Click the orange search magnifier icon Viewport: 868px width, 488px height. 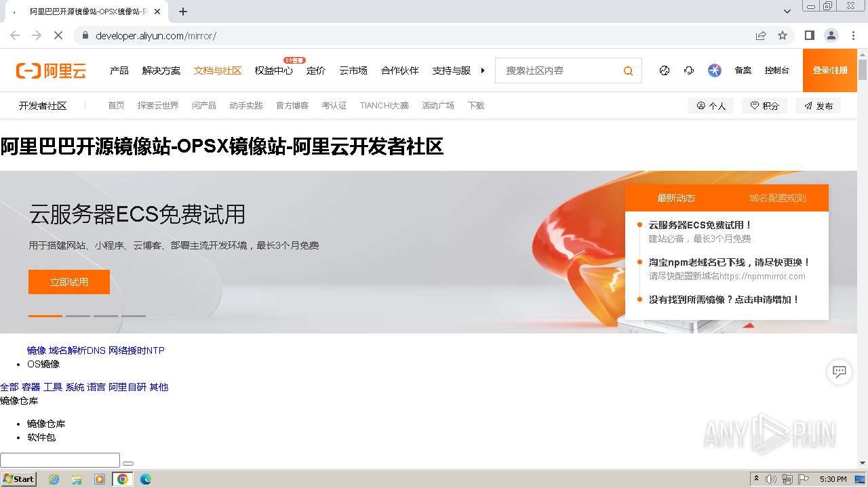click(x=628, y=70)
